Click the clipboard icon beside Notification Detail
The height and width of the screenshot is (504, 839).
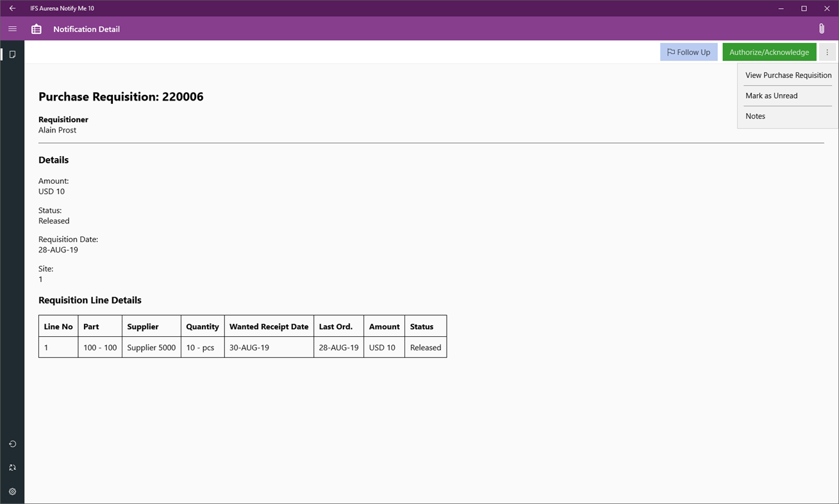click(36, 29)
